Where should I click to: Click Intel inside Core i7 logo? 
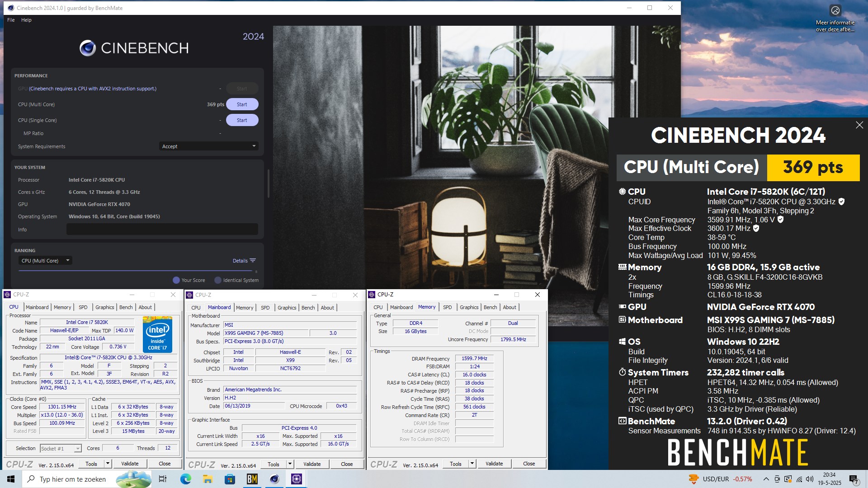157,334
